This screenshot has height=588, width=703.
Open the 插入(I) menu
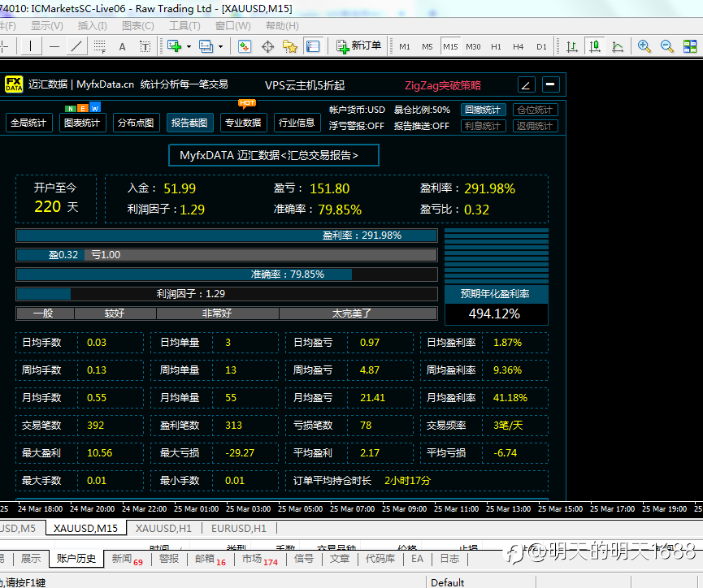[x=93, y=26]
